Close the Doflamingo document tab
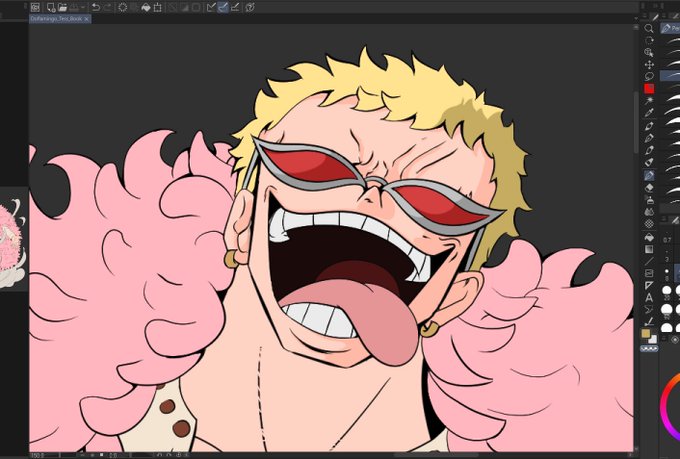The width and height of the screenshot is (680, 459). [87, 19]
